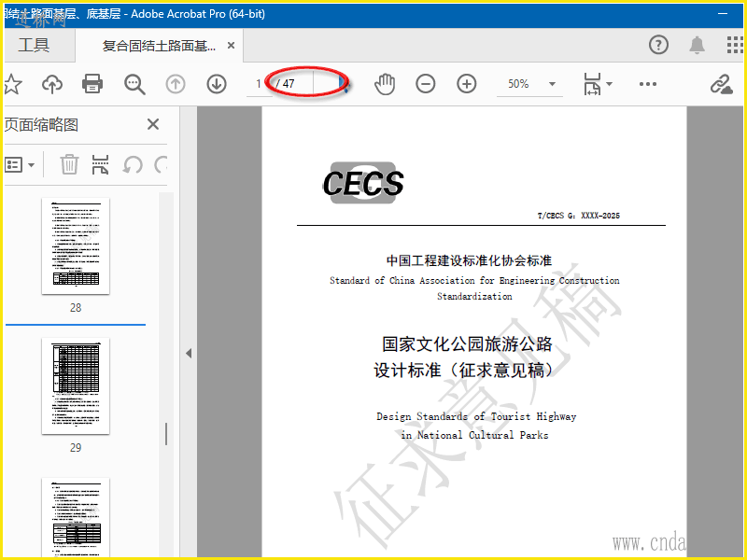The height and width of the screenshot is (560, 747).
Task: Click the title 国家文化公园旅游公路
Action: point(467,343)
